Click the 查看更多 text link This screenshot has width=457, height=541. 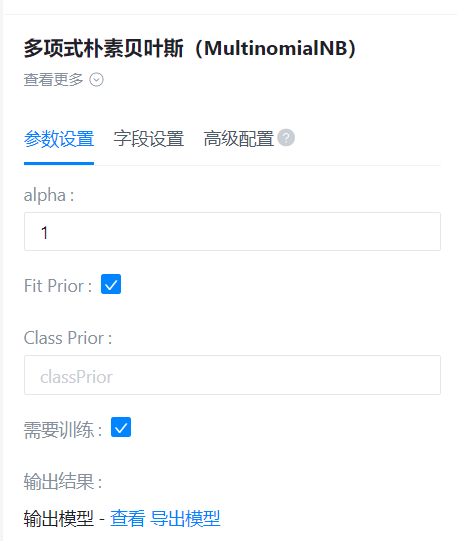53,80
